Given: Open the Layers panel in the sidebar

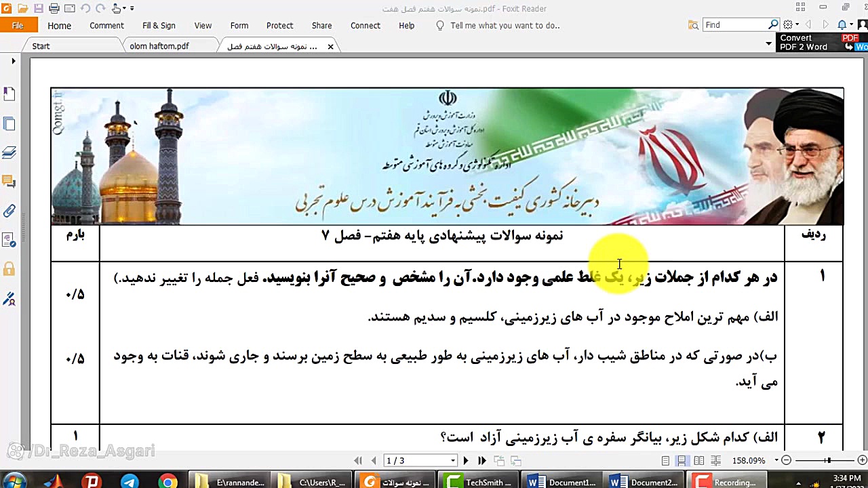Looking at the screenshot, I should click(x=9, y=152).
